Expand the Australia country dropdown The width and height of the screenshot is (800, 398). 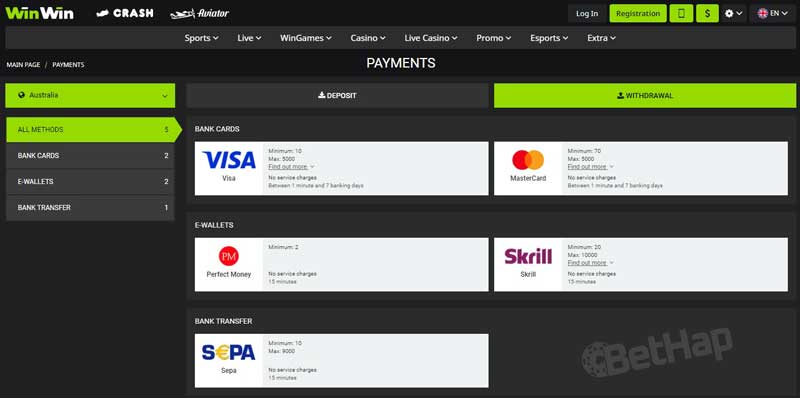90,95
